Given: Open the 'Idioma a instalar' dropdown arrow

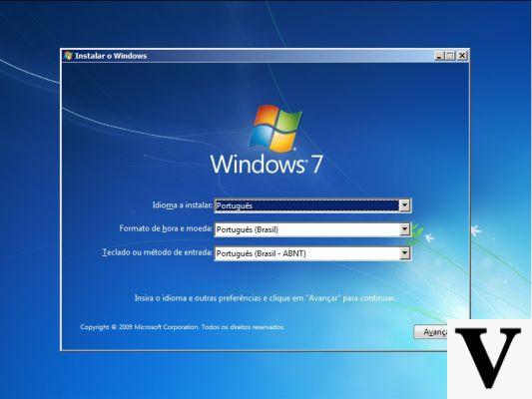Looking at the screenshot, I should coord(404,205).
